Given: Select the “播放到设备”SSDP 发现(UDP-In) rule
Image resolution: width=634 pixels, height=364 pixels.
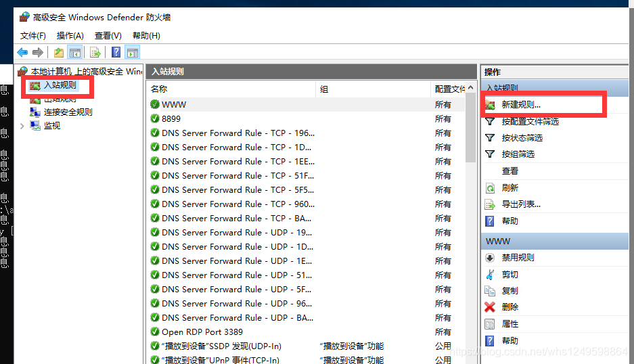Looking at the screenshot, I should pos(306,346).
